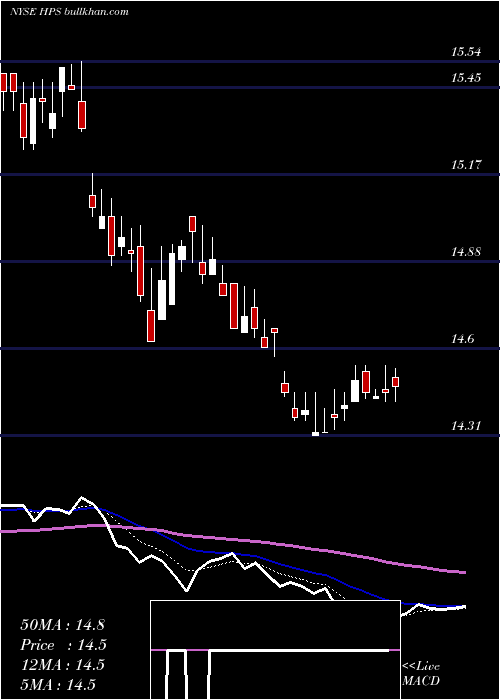Click the 15.45 price level label
This screenshot has height=700, width=500.
pos(466,78)
